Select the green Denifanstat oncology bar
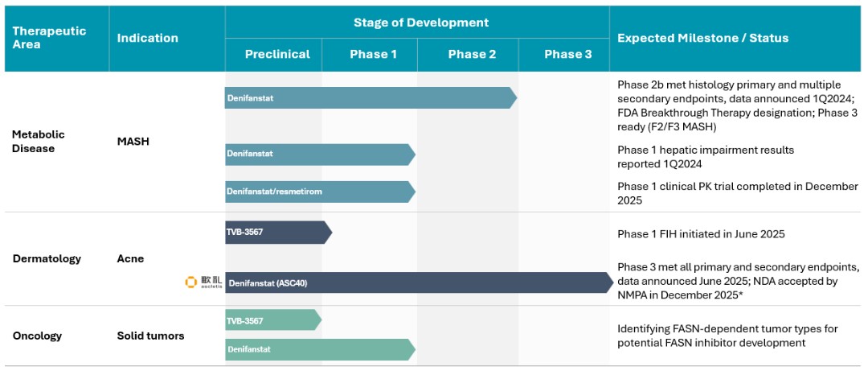 (318, 349)
